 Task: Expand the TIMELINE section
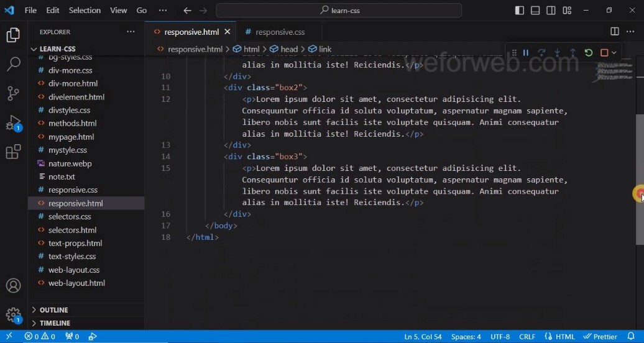coord(55,323)
